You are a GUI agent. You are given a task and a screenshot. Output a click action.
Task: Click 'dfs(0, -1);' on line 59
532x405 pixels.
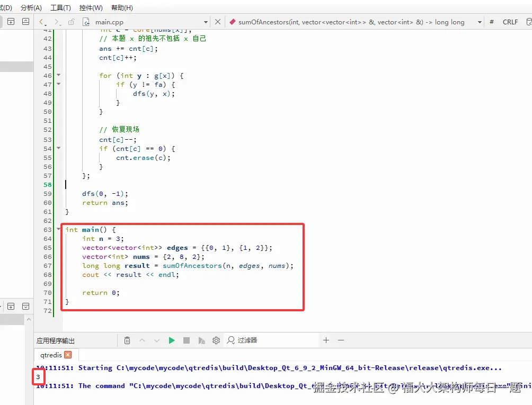(x=105, y=194)
